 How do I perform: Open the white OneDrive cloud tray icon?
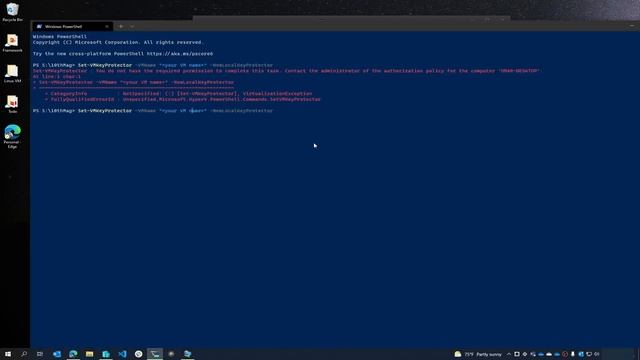[x=549, y=354]
